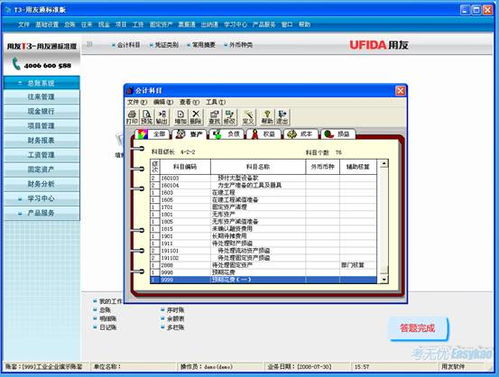
Task: Select row 1901 长期待摊费用
Action: tap(263, 236)
